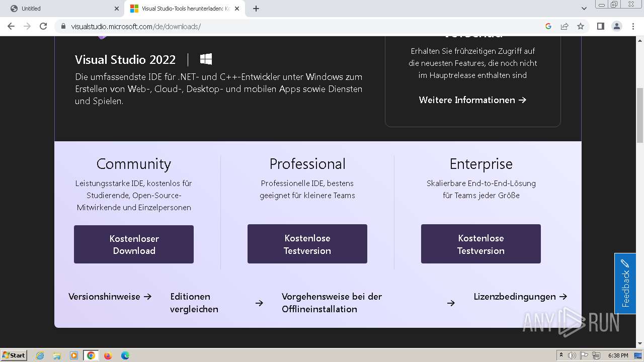Open a new browser tab
This screenshot has width=644, height=362.
(x=256, y=9)
